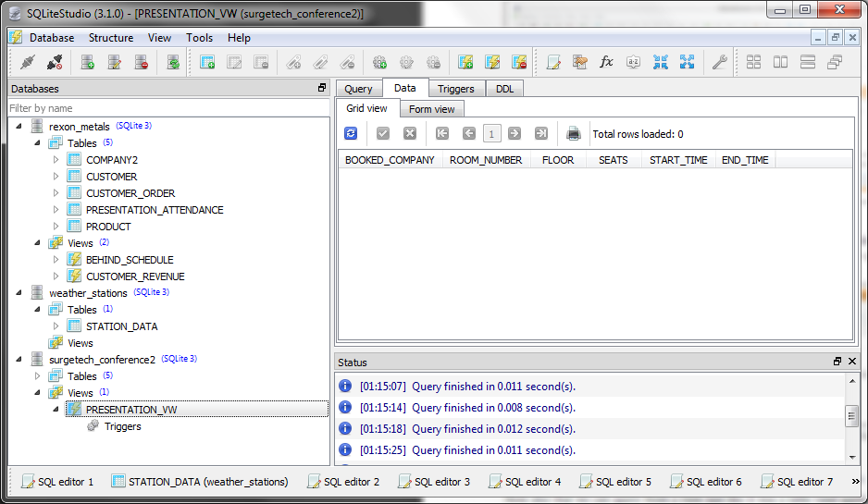Collapse the weather_stations database node

pos(19,292)
